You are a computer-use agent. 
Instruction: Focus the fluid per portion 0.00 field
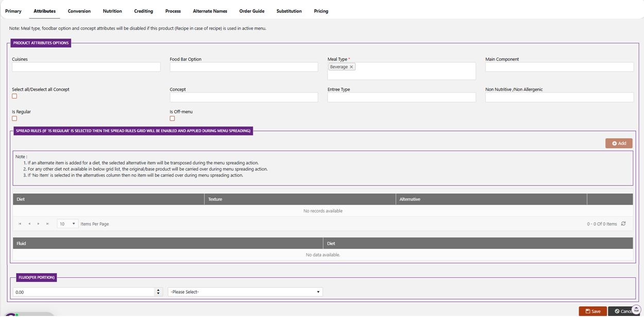[83, 292]
